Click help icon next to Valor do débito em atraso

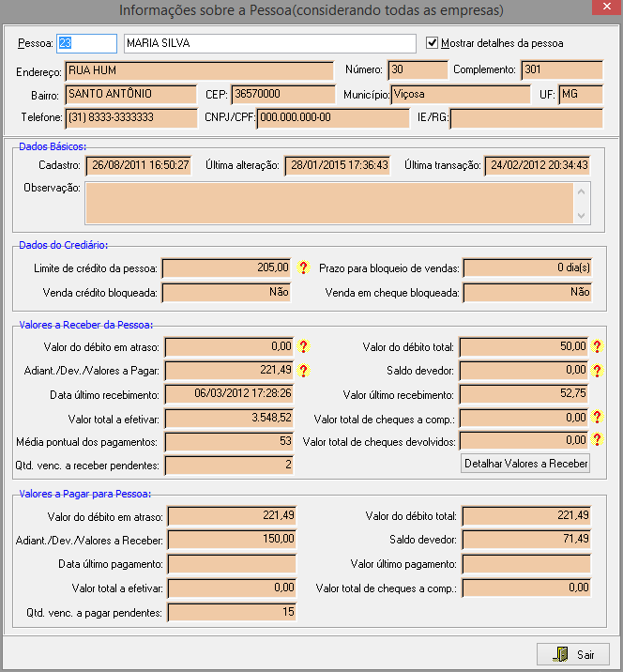[x=303, y=347]
